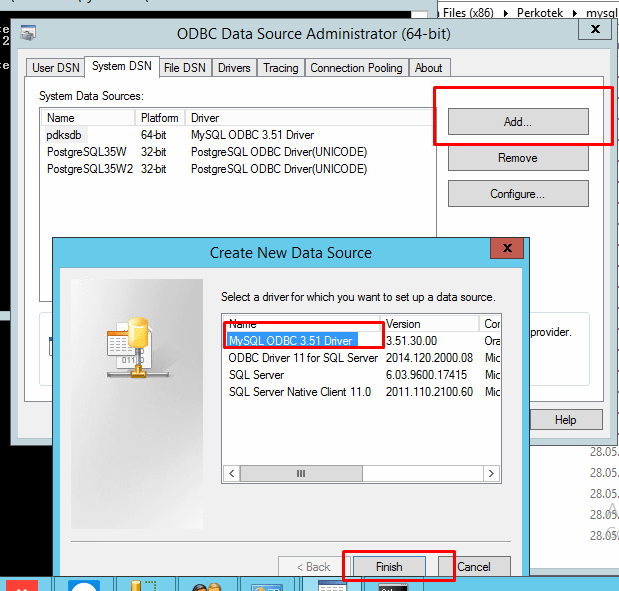Open the Connection Pooling tab
Image resolution: width=619 pixels, height=591 pixels.
pyautogui.click(x=356, y=68)
